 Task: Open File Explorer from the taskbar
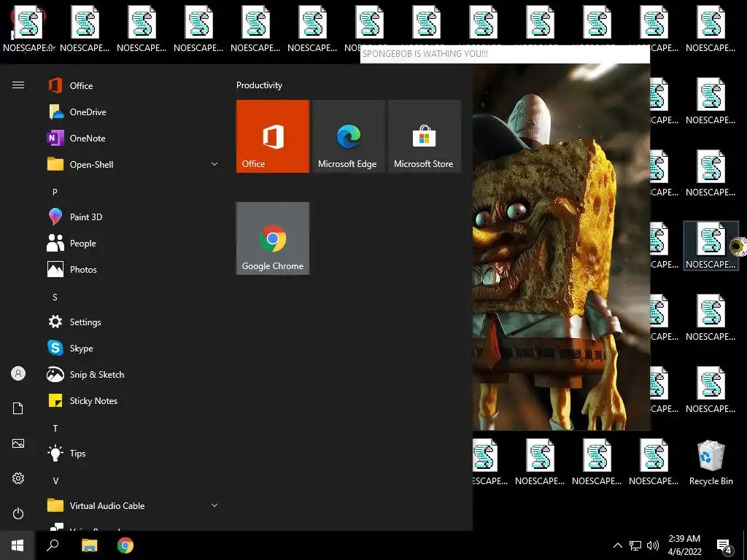pos(89,545)
